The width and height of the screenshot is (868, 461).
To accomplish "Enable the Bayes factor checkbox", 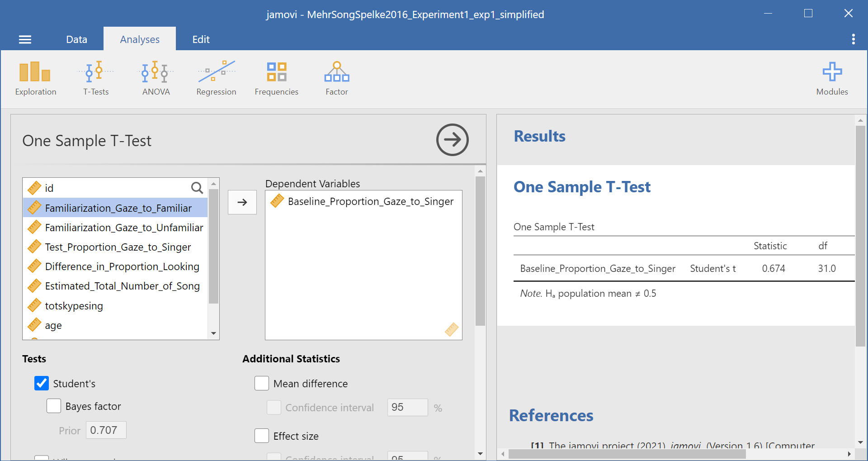I will [x=54, y=406].
